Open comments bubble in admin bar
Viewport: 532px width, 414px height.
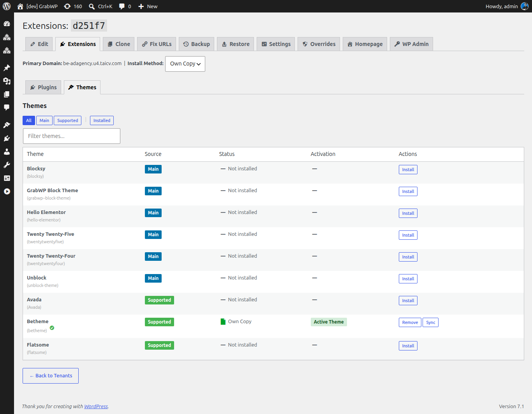point(125,6)
